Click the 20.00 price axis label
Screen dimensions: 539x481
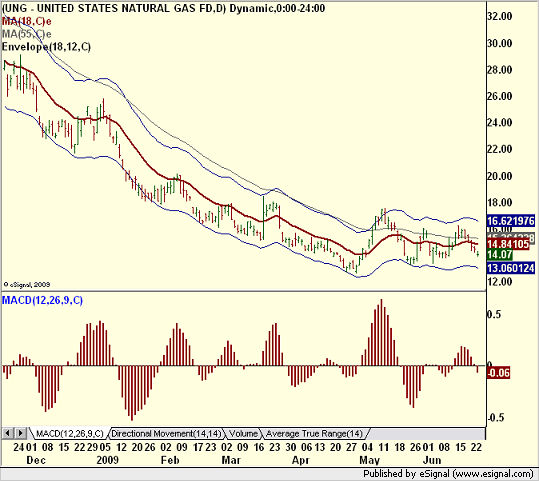point(499,176)
